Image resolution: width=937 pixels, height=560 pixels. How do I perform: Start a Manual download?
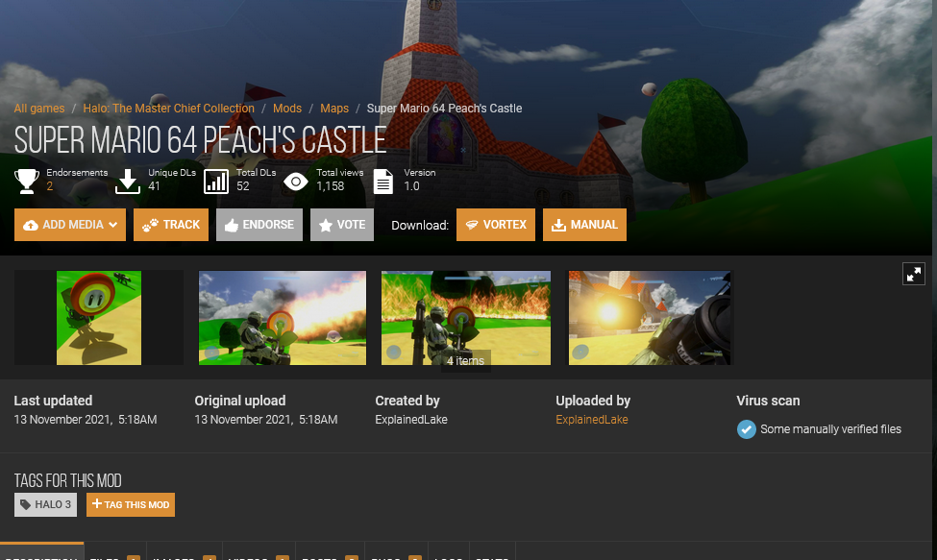tap(584, 225)
